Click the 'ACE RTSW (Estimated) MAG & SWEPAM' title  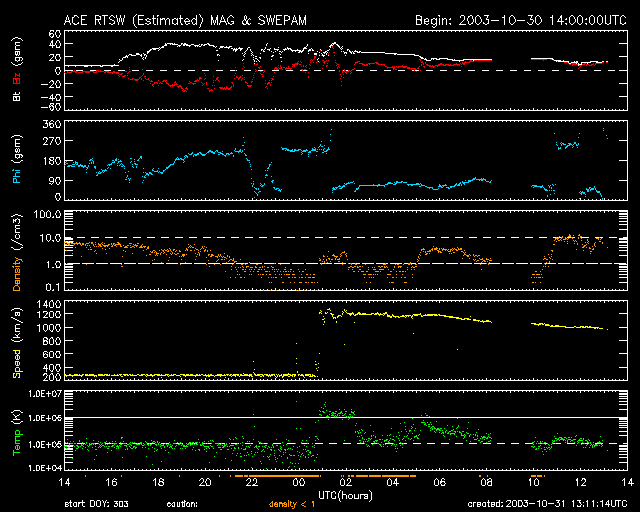click(185, 20)
